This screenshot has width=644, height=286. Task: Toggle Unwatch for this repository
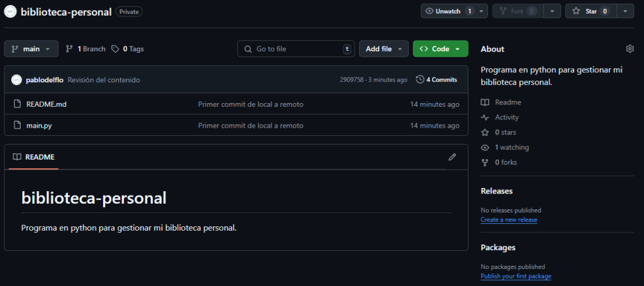point(449,11)
